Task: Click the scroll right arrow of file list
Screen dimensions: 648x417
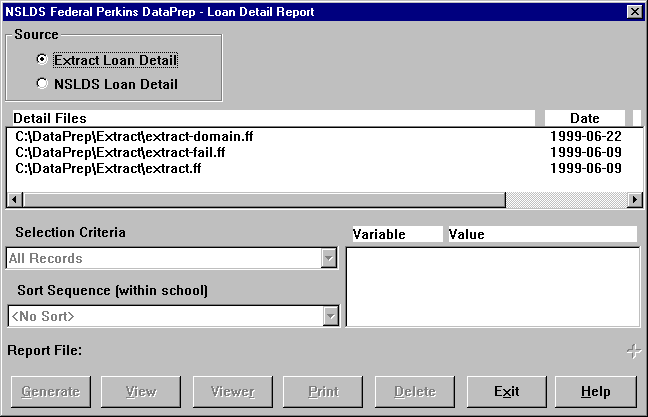Action: [635, 200]
